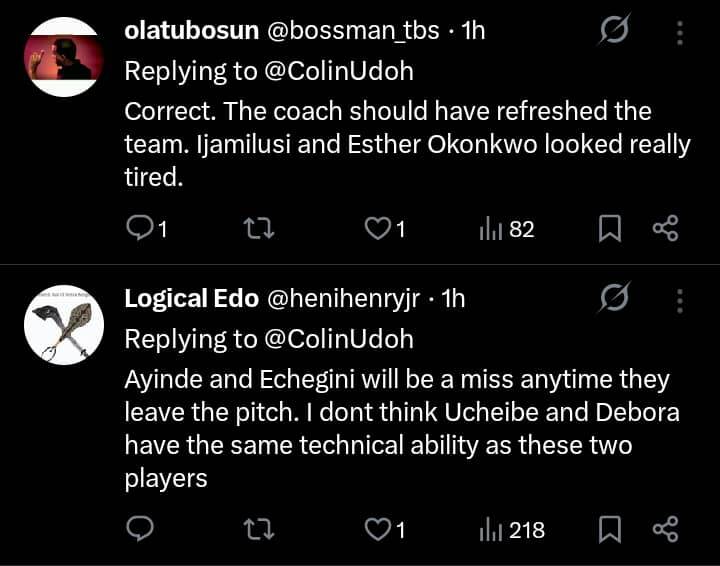The width and height of the screenshot is (720, 566).
Task: Open more options for olatubosun's tweet
Action: click(x=680, y=32)
